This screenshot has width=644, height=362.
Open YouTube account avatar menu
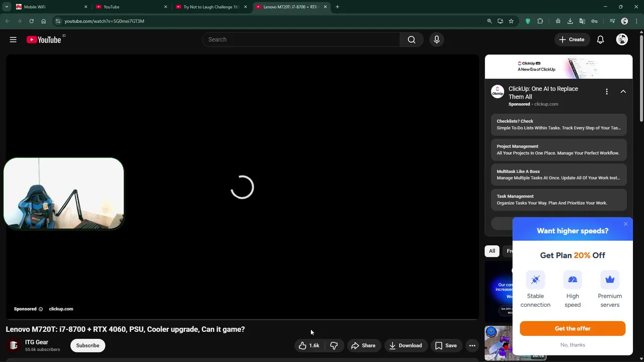coord(622,40)
